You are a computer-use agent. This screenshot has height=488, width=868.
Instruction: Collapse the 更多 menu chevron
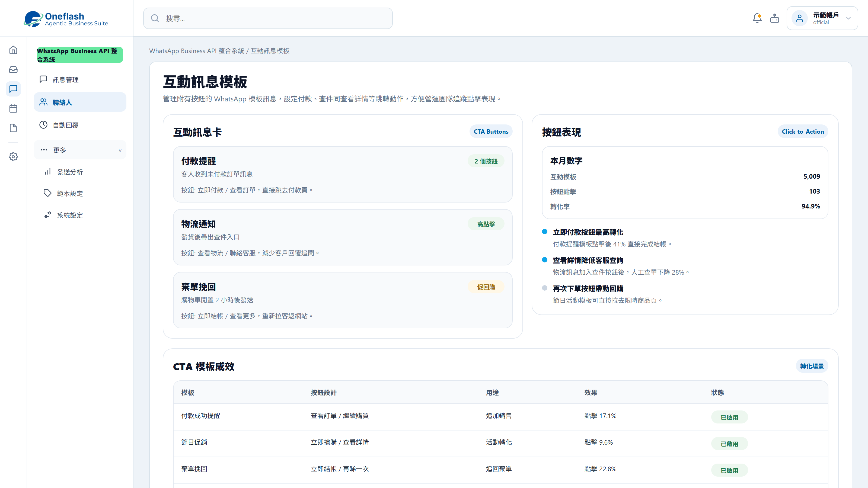tap(120, 150)
